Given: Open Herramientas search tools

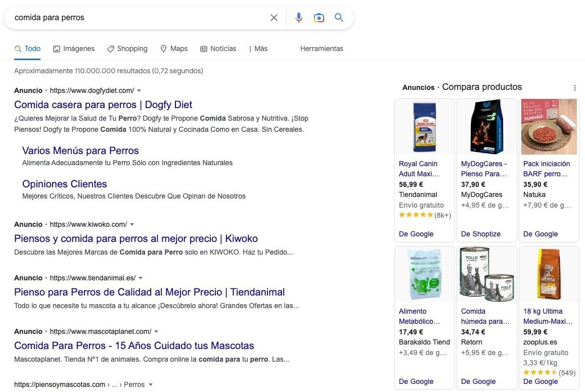Looking at the screenshot, I should tap(322, 49).
